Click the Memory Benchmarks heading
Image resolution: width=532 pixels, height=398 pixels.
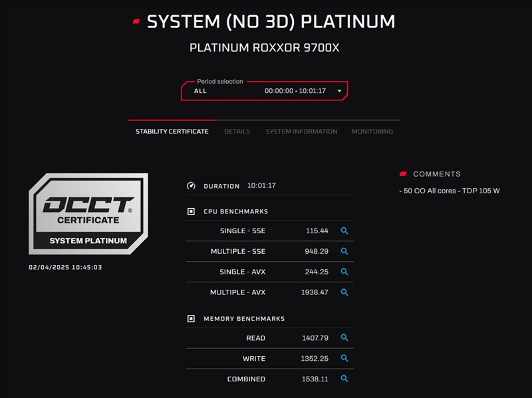pyautogui.click(x=244, y=319)
